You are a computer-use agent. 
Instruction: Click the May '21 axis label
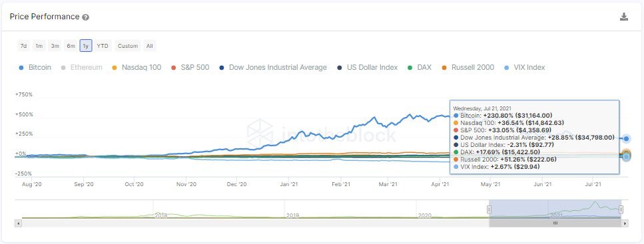pyautogui.click(x=490, y=185)
